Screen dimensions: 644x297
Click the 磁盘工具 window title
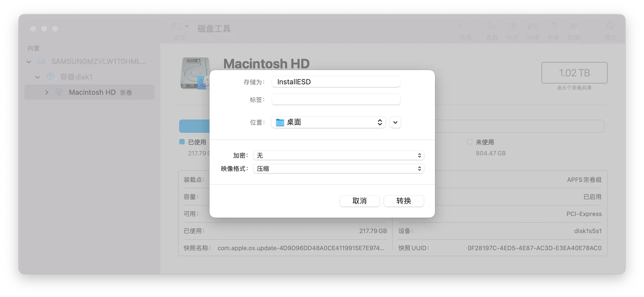click(214, 29)
